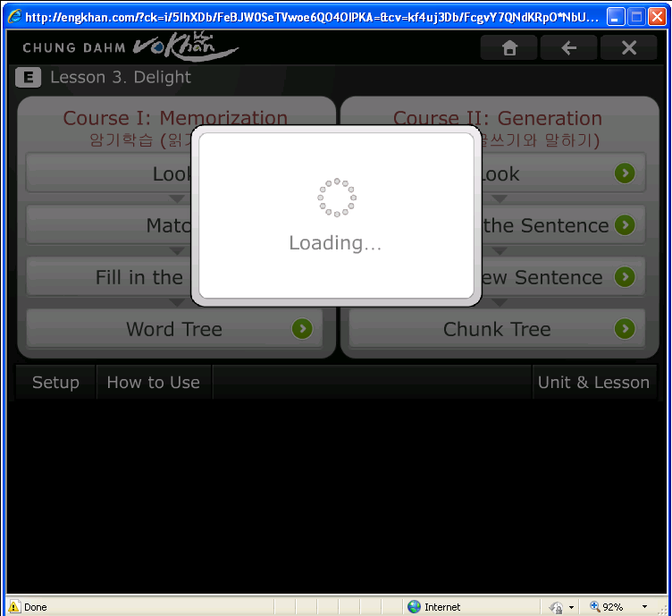Open the Fill in the activity
The height and width of the screenshot is (616, 672).
coord(109,277)
